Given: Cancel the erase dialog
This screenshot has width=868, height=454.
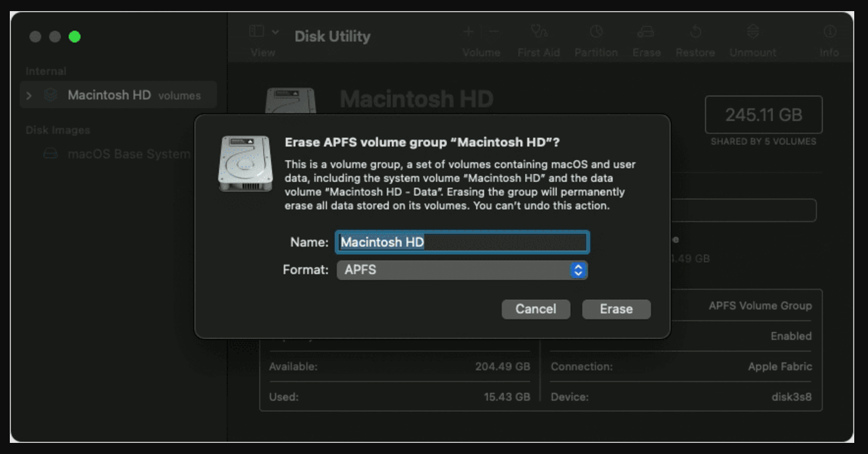Looking at the screenshot, I should tap(535, 309).
